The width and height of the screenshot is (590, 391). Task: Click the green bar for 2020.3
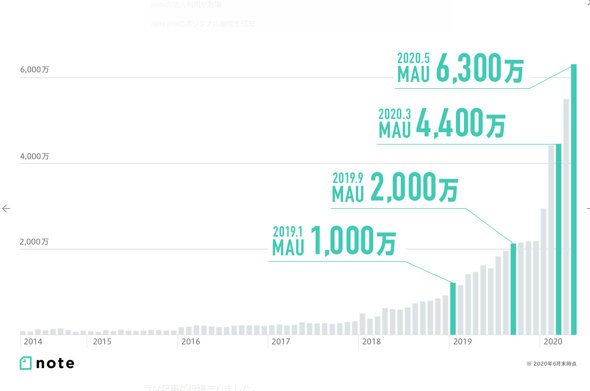coord(558,239)
